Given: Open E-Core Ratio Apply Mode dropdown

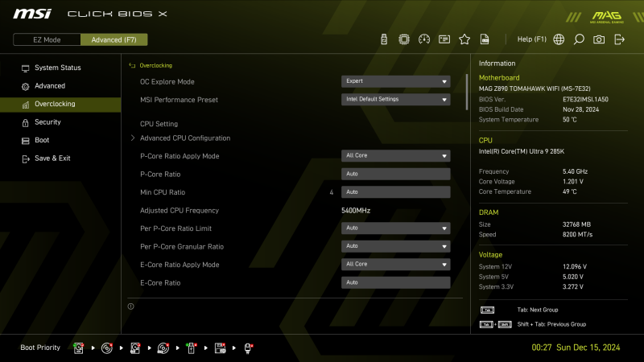Looking at the screenshot, I should (395, 265).
